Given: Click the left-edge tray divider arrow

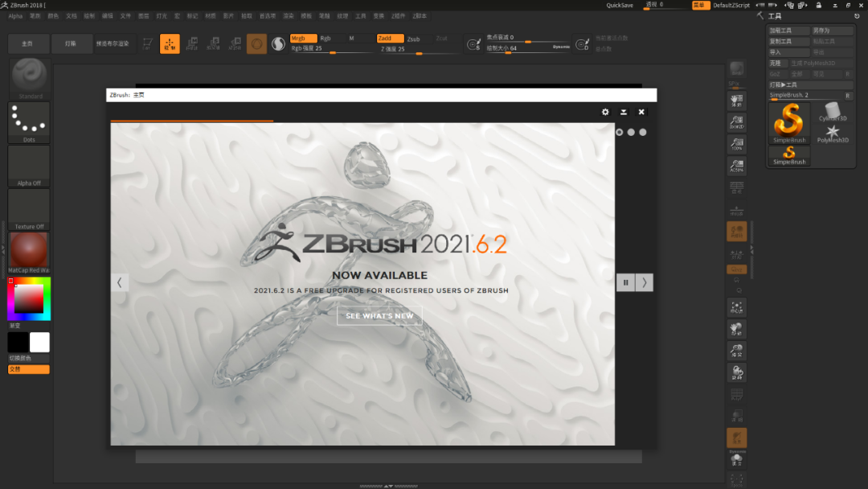Looking at the screenshot, I should [x=2, y=249].
